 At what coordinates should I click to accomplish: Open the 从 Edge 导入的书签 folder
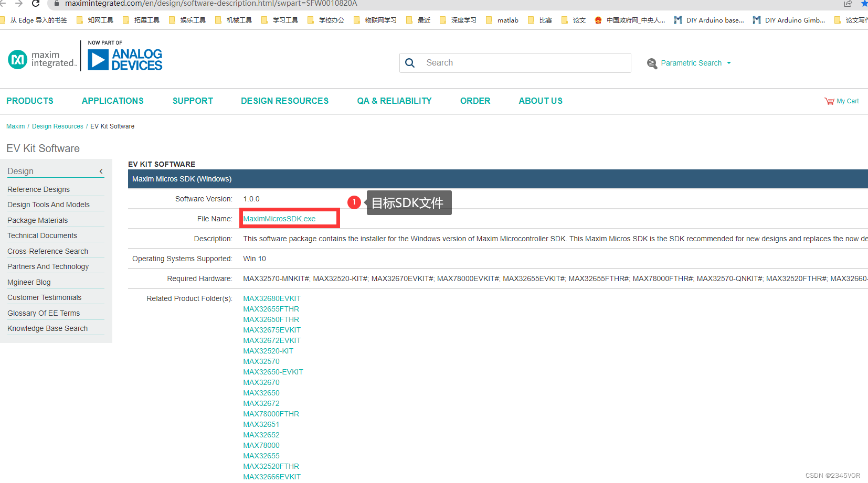pyautogui.click(x=34, y=20)
